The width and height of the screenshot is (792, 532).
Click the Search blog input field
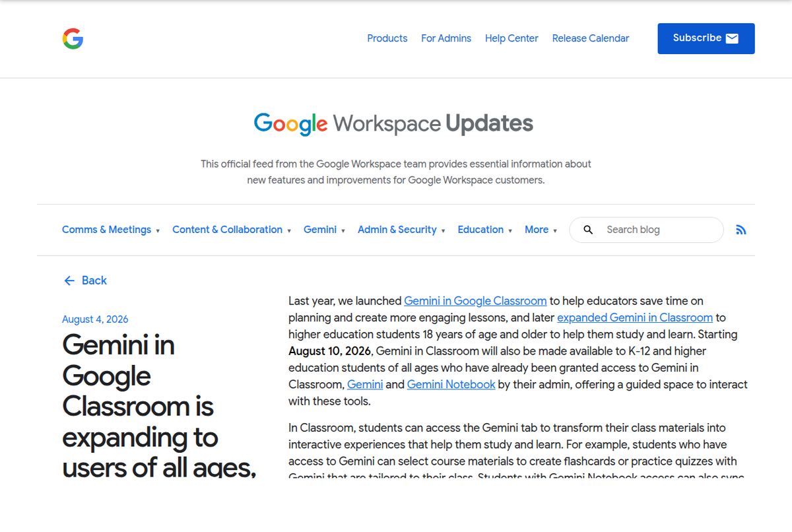pos(646,230)
